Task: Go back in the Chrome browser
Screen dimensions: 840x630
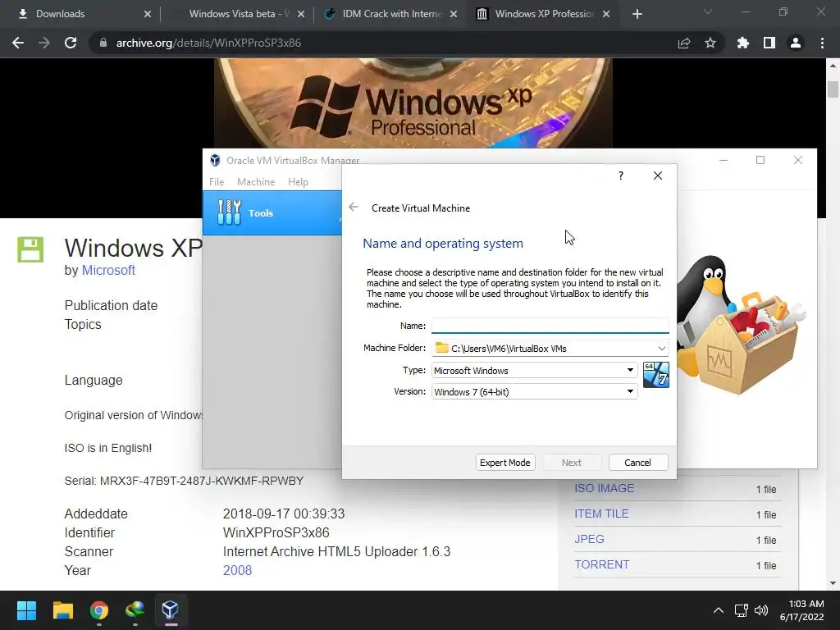Action: [18, 43]
